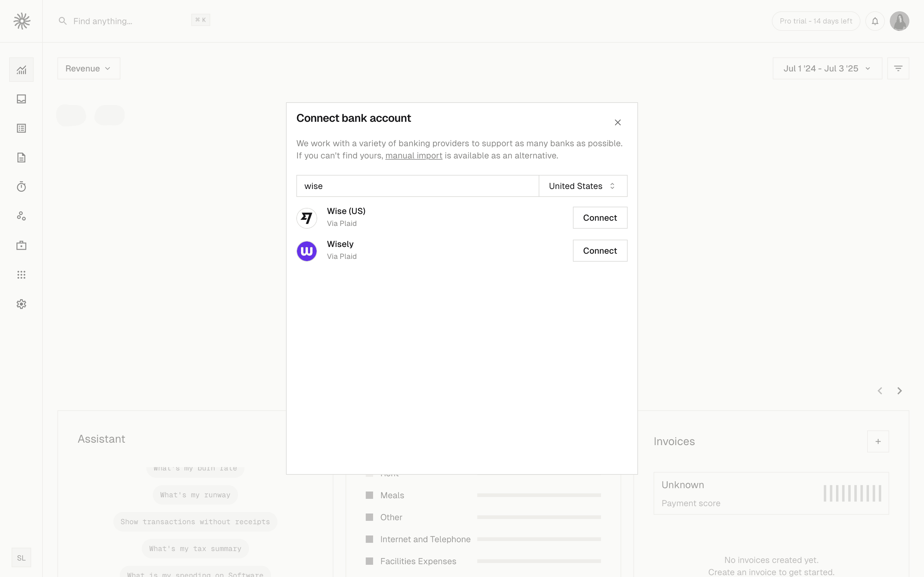Open the Customers icon in sidebar

(x=21, y=216)
